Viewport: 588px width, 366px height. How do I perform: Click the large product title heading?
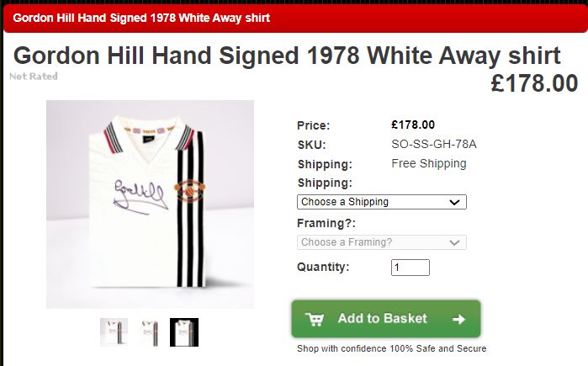click(287, 56)
